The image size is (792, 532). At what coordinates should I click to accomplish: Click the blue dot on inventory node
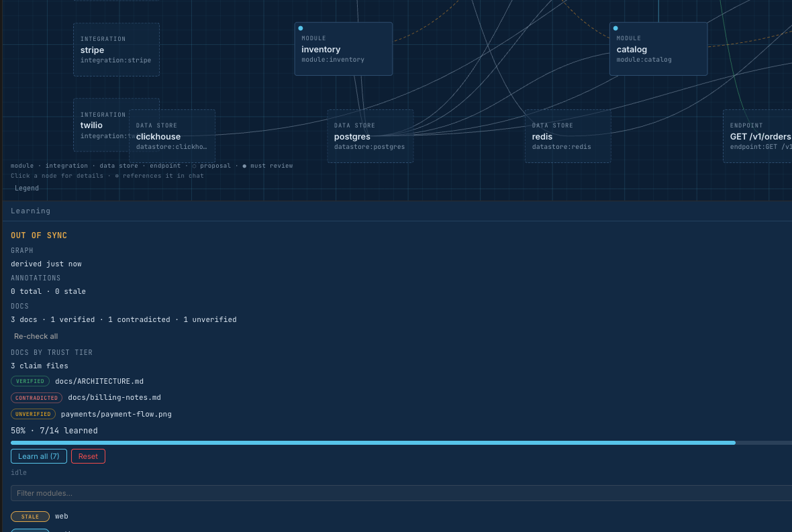301,28
